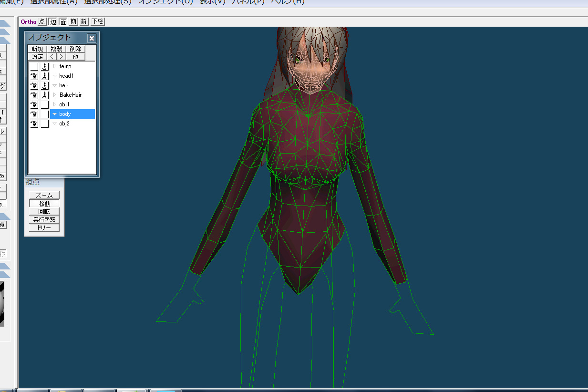Unlock the BakcHair object via its key icon
Viewport: 588px width, 392px height.
point(44,95)
